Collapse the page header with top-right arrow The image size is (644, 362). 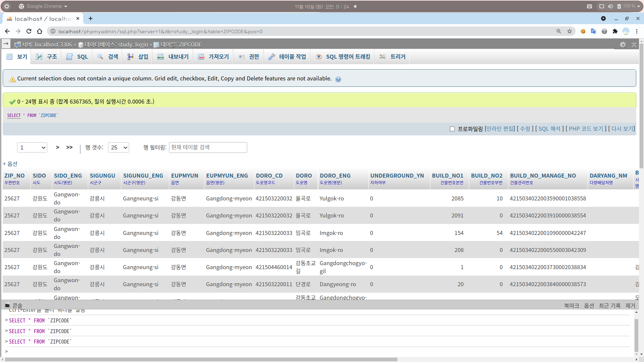(x=634, y=45)
